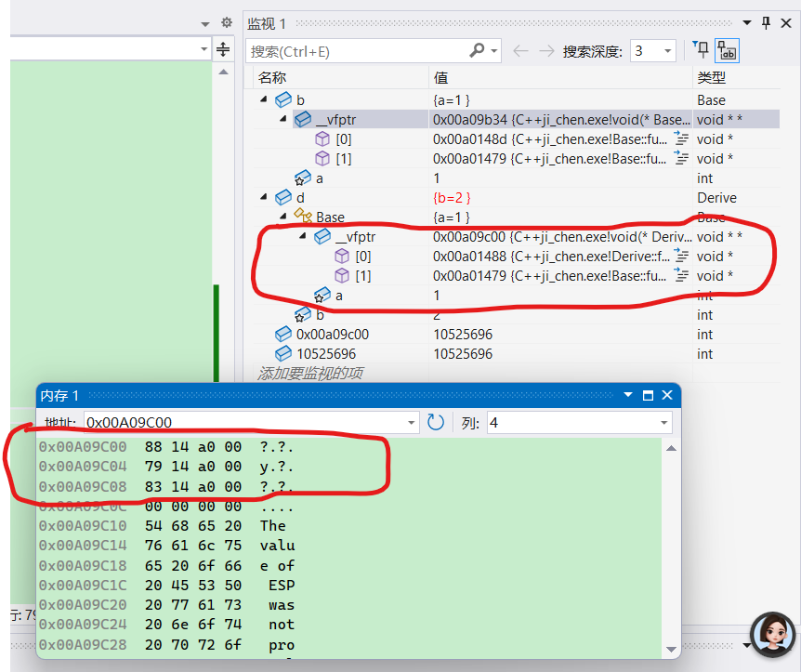This screenshot has width=801, height=672.
Task: Collapse the __vfptr expander under d's Base
Action: (x=302, y=235)
